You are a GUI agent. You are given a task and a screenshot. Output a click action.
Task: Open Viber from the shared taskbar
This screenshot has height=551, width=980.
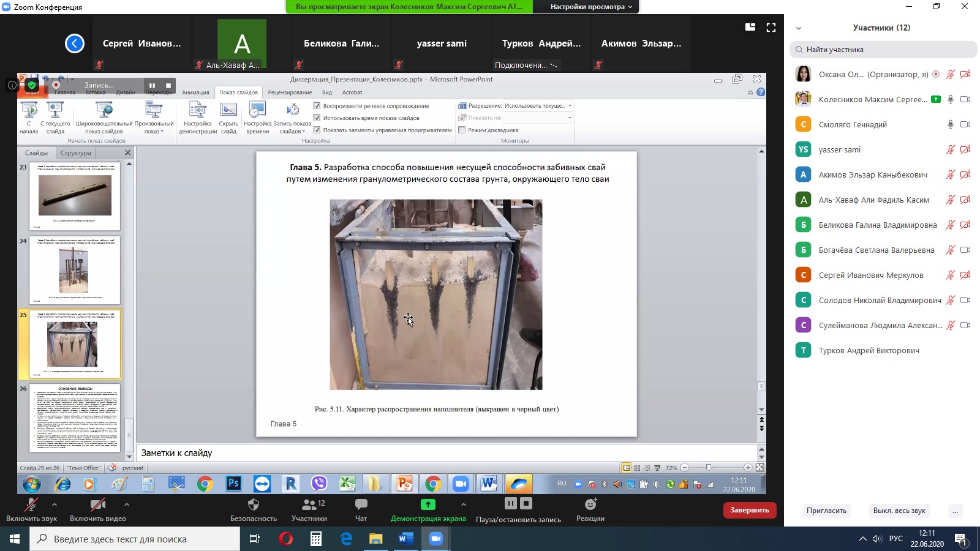(x=319, y=484)
